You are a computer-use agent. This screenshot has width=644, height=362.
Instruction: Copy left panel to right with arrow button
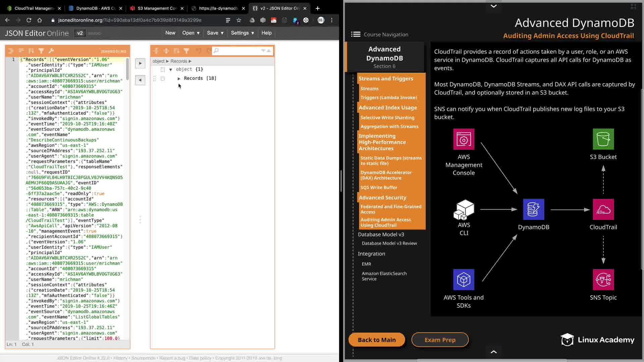click(140, 63)
